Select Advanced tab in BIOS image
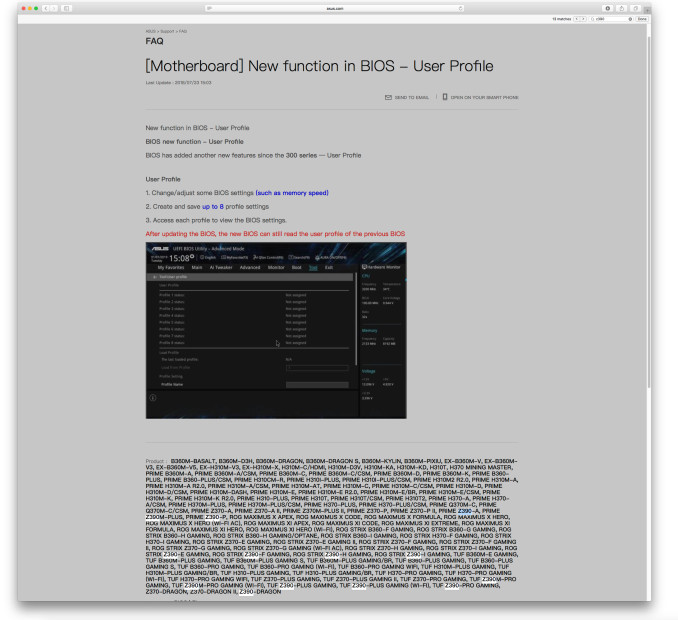The height and width of the screenshot is (620, 678). tap(250, 268)
